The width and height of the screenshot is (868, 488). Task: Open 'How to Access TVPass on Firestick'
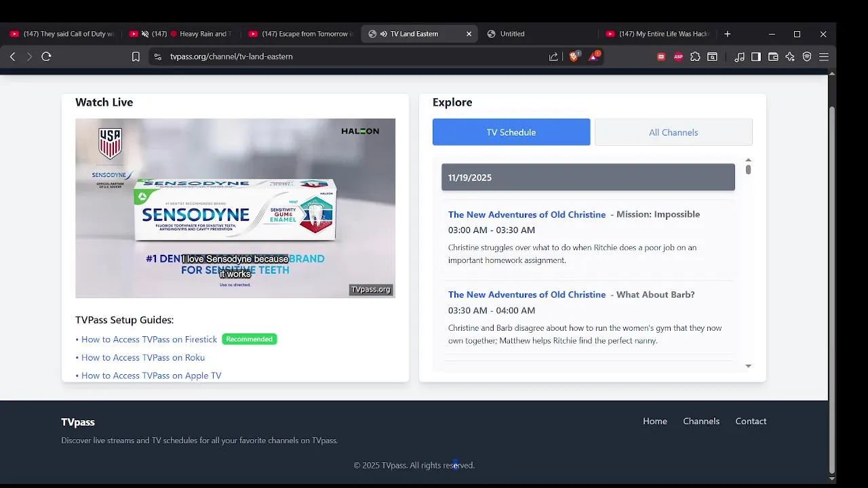click(149, 339)
